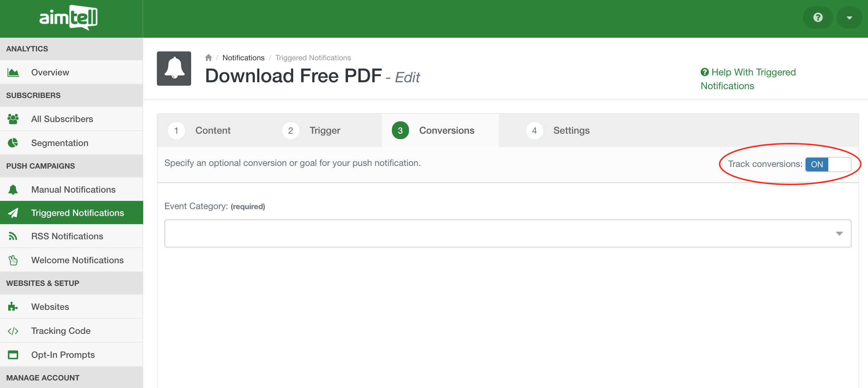Image resolution: width=868 pixels, height=388 pixels.
Task: Click the home breadcrumb icon
Action: 208,58
